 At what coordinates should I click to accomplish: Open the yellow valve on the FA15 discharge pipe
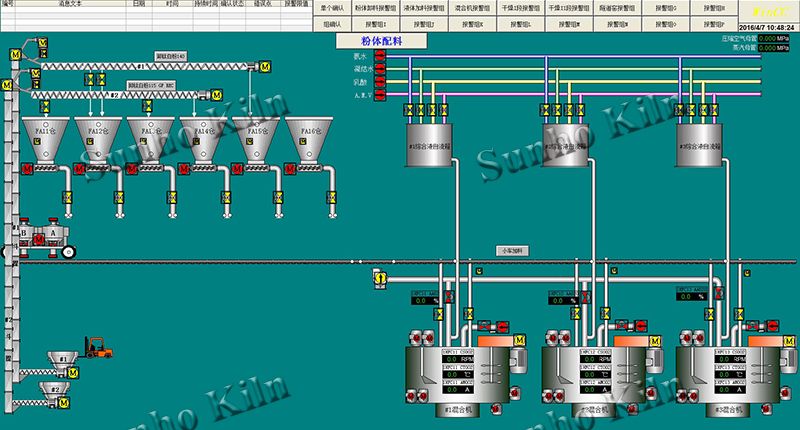coord(278,197)
